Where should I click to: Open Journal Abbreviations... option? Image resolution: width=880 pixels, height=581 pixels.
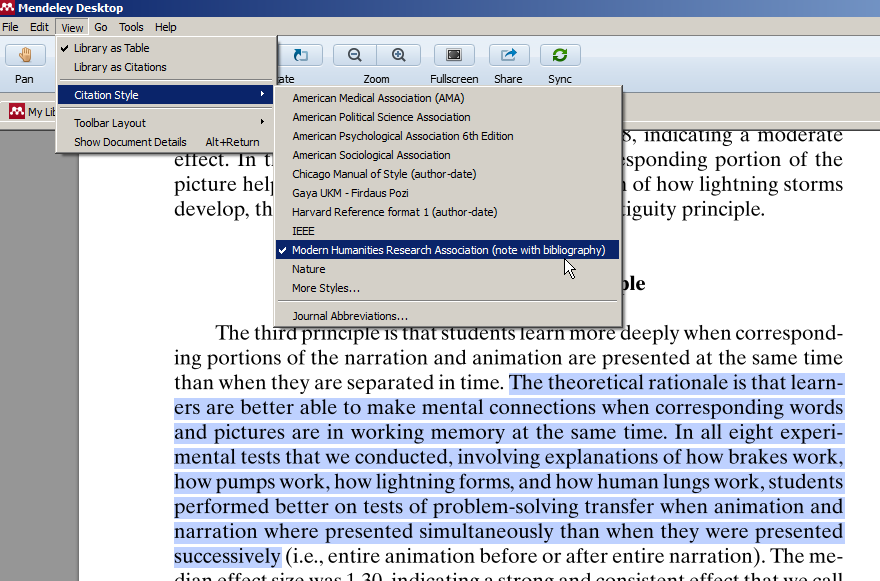pos(447,316)
